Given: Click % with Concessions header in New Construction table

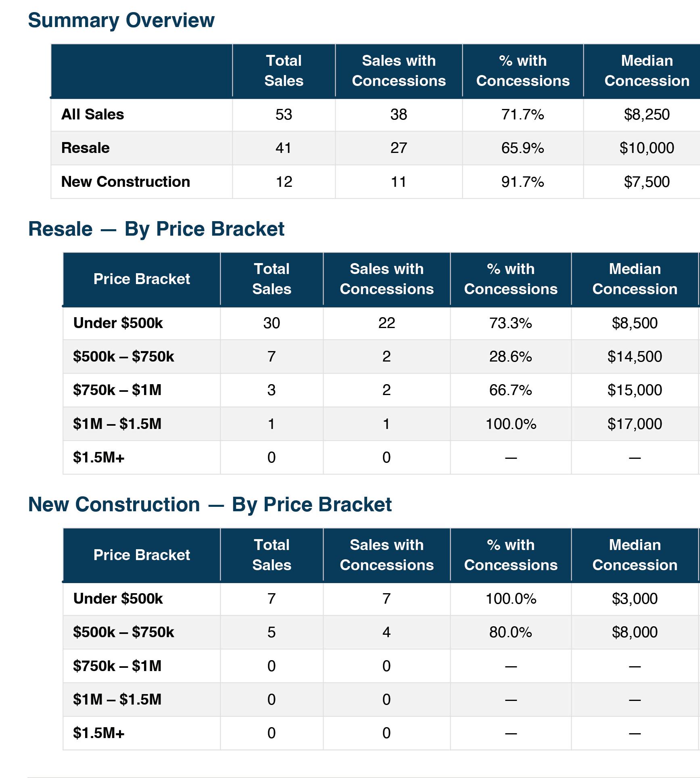Looking at the screenshot, I should [x=511, y=555].
